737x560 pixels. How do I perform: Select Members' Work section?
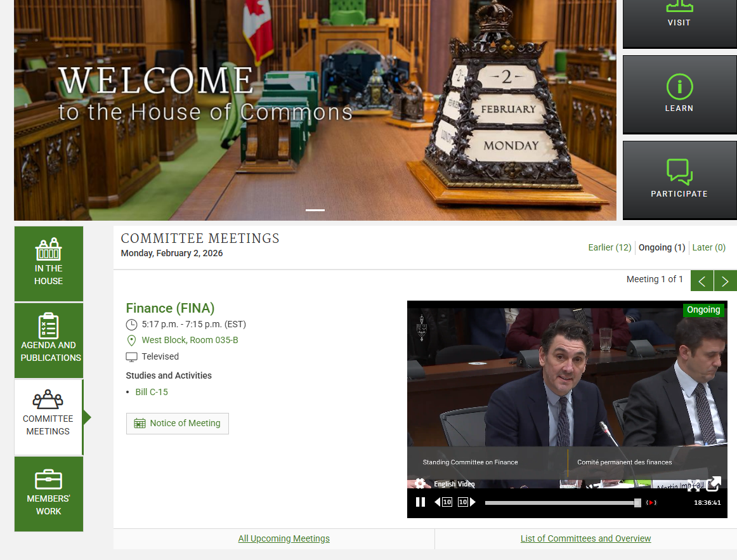(x=49, y=493)
